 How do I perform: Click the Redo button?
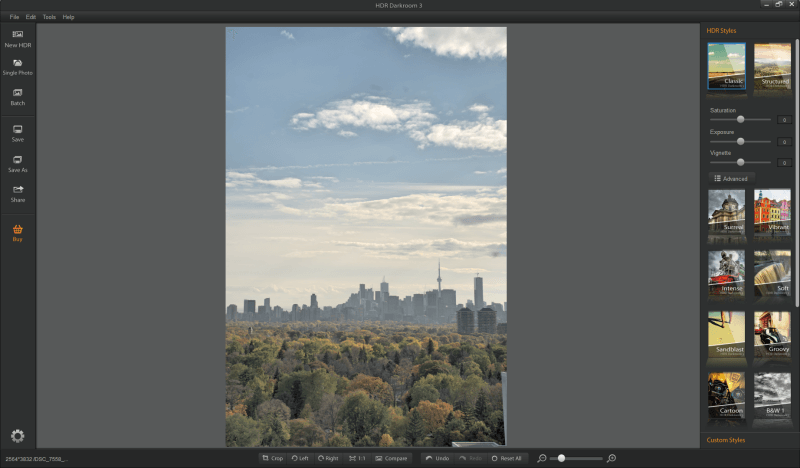[x=470, y=458]
